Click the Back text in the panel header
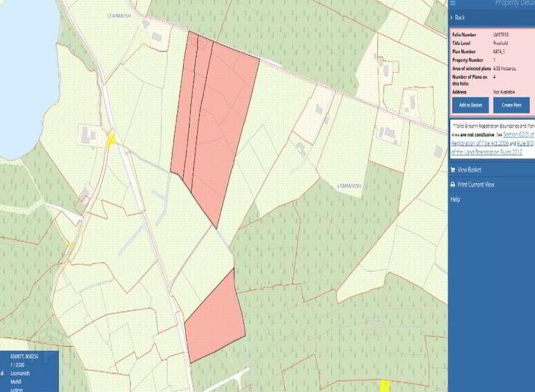 click(x=460, y=18)
